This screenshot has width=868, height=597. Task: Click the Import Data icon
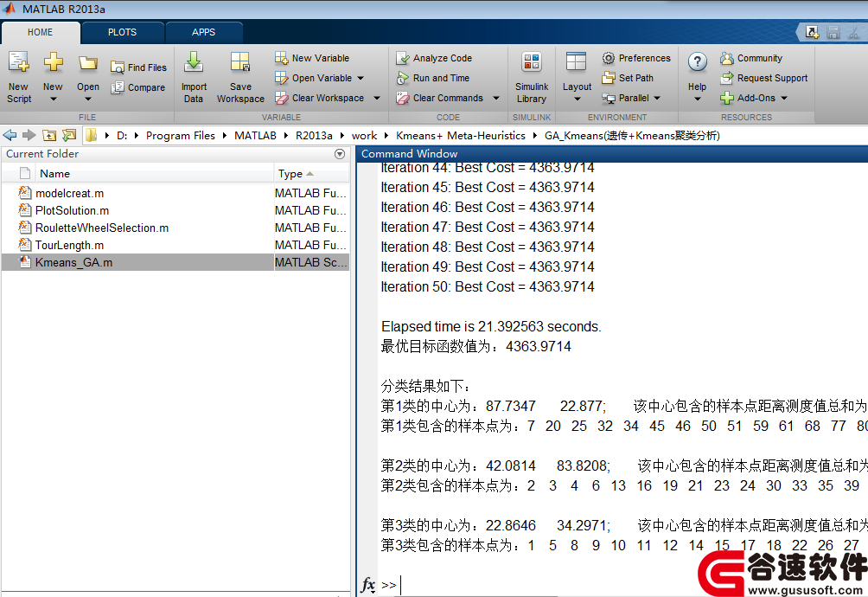point(193,62)
